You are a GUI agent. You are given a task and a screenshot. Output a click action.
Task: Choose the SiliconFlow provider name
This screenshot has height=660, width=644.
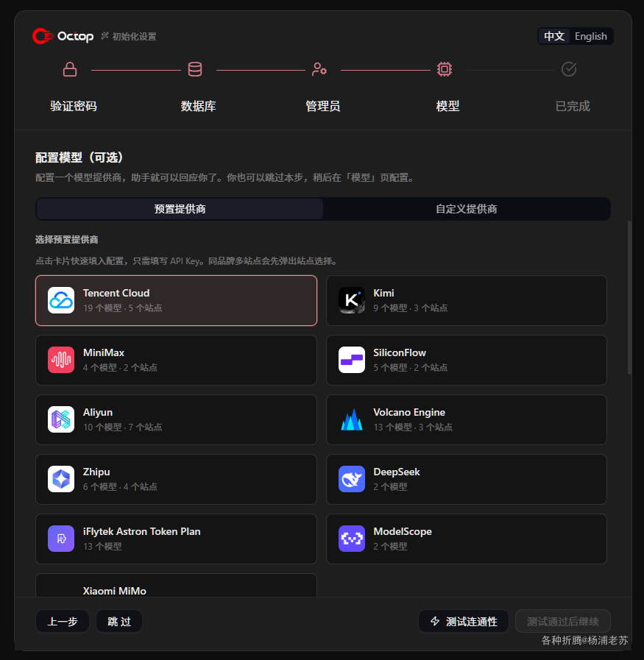point(400,352)
